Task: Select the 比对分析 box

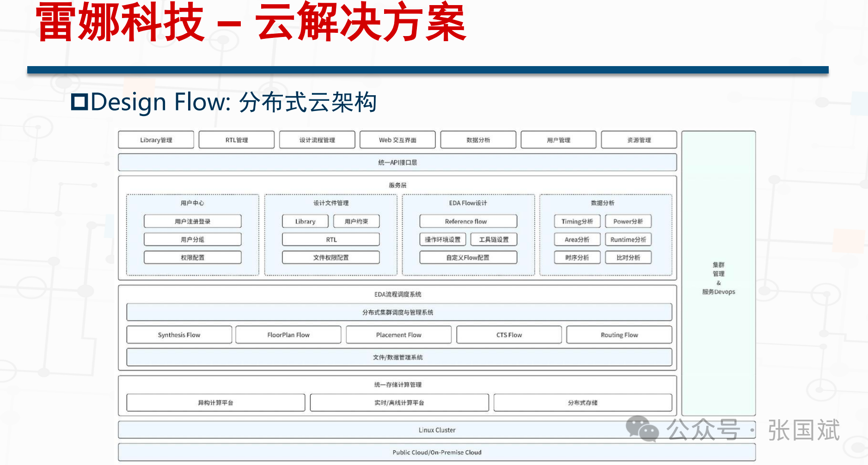Action: tap(628, 257)
